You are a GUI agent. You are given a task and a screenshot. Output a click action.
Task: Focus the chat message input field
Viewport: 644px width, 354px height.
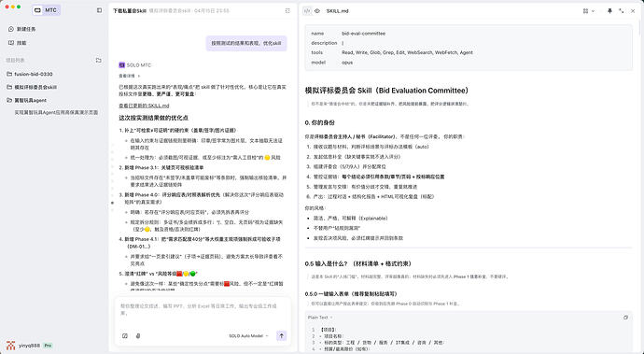tap(203, 309)
